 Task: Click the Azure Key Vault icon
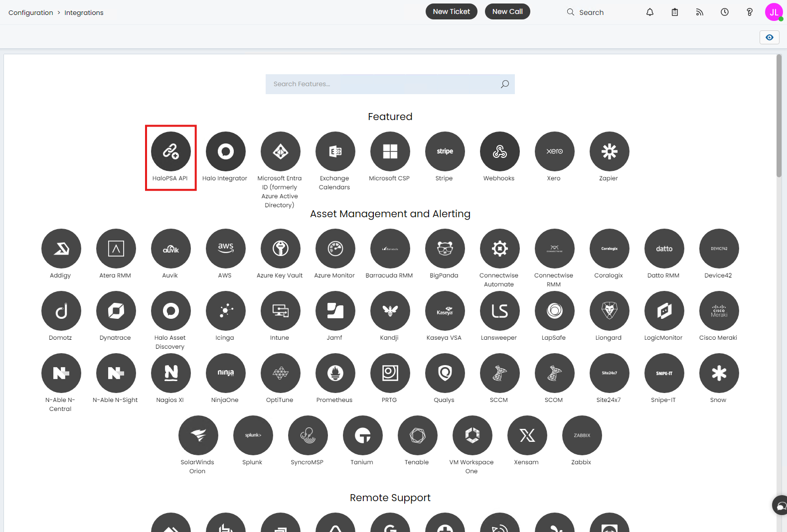coord(280,249)
